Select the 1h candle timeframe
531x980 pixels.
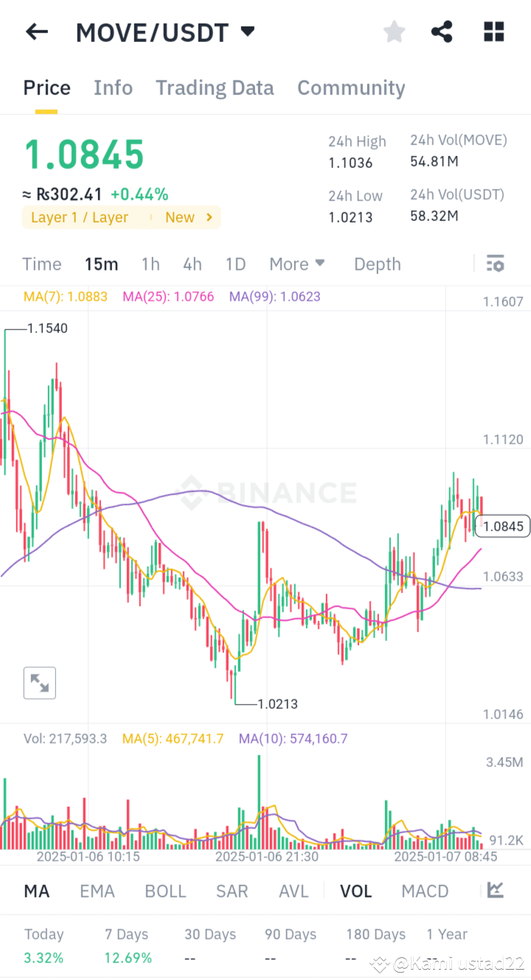point(150,263)
